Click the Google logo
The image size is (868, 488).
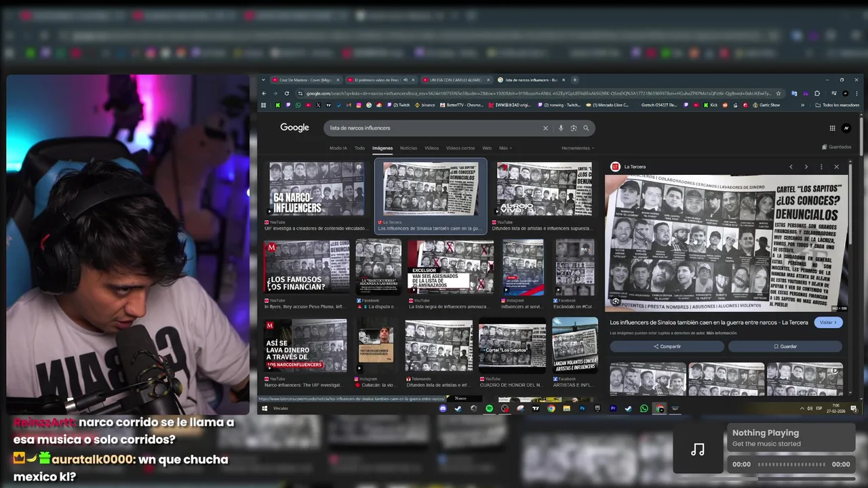click(x=294, y=127)
